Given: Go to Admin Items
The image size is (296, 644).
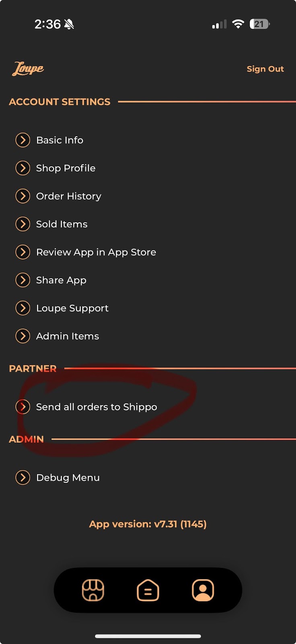Looking at the screenshot, I should [x=67, y=336].
